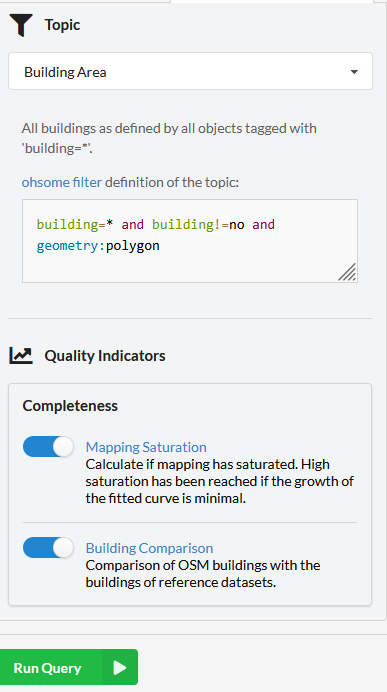
Task: Click the Mapping Saturation description text
Action: pyautogui.click(x=219, y=481)
